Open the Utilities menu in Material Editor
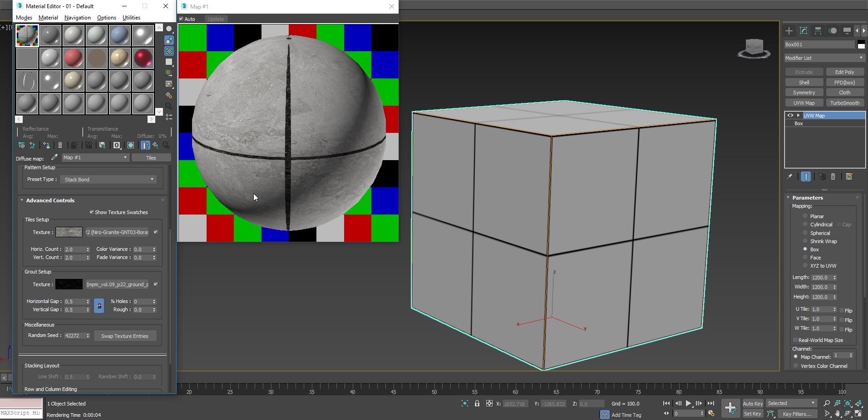Viewport: 868px width, 420px height. click(131, 17)
